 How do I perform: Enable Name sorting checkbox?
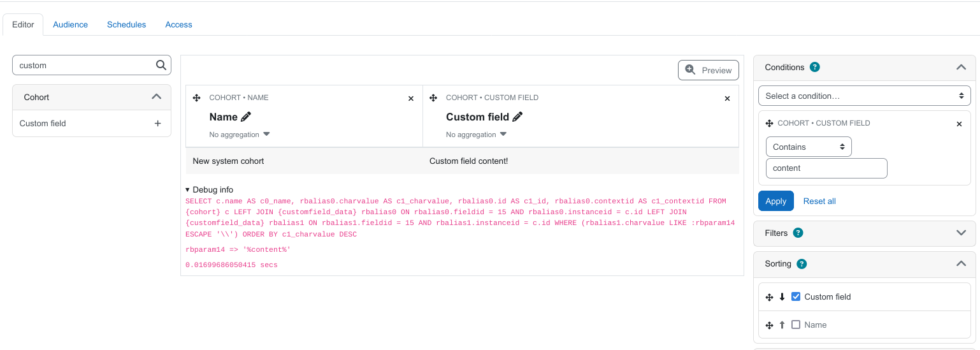point(796,324)
